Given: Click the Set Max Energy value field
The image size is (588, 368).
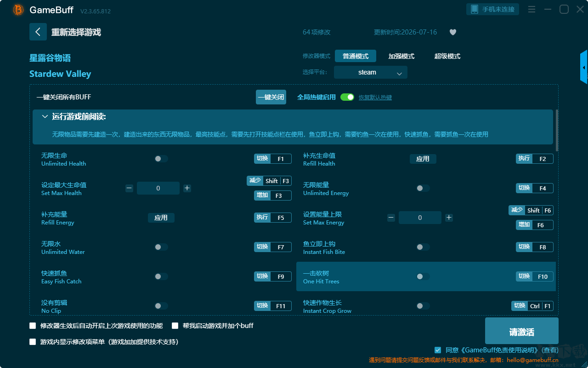Looking at the screenshot, I should coord(420,218).
